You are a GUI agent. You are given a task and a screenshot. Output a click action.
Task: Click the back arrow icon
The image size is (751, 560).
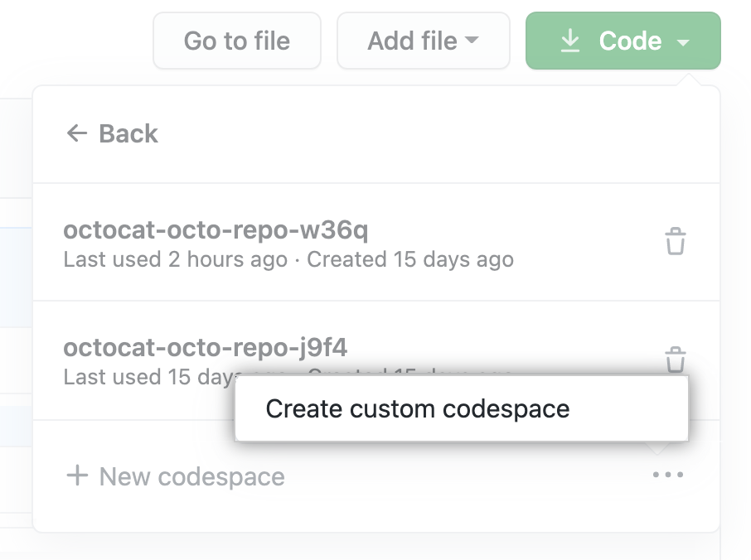click(77, 133)
